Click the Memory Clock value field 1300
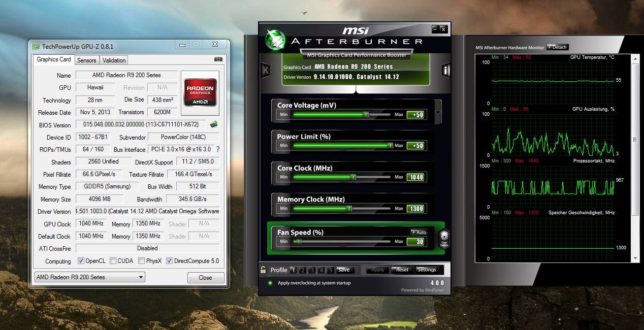This screenshot has width=644, height=330. pos(415,209)
